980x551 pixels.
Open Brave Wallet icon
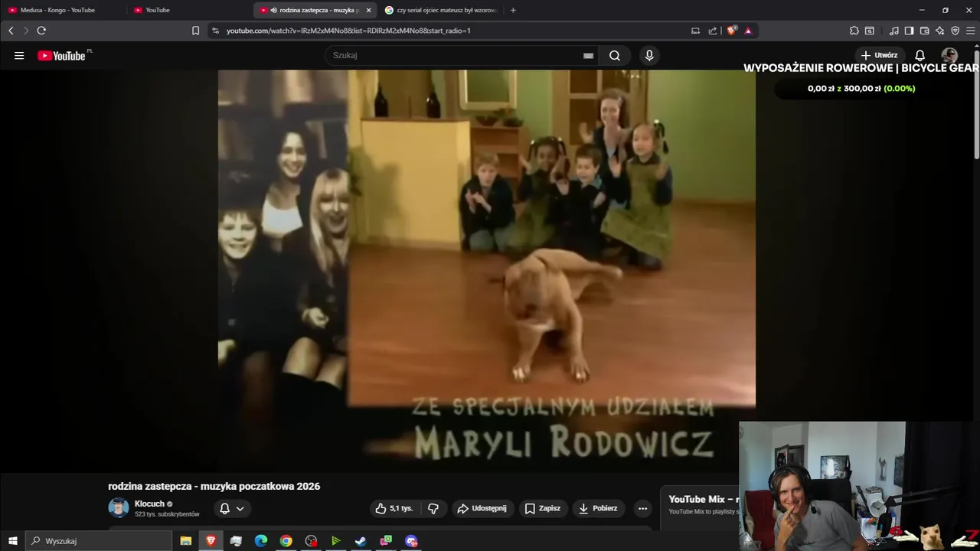click(924, 31)
